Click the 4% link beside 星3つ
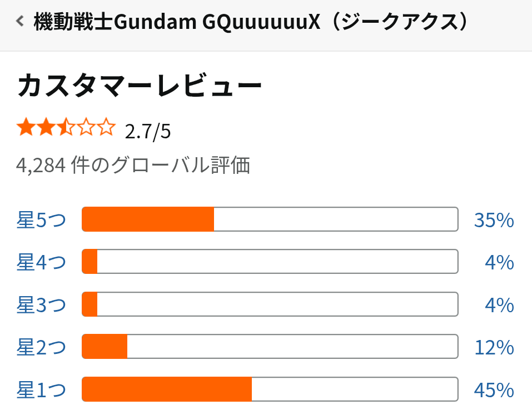 (499, 305)
